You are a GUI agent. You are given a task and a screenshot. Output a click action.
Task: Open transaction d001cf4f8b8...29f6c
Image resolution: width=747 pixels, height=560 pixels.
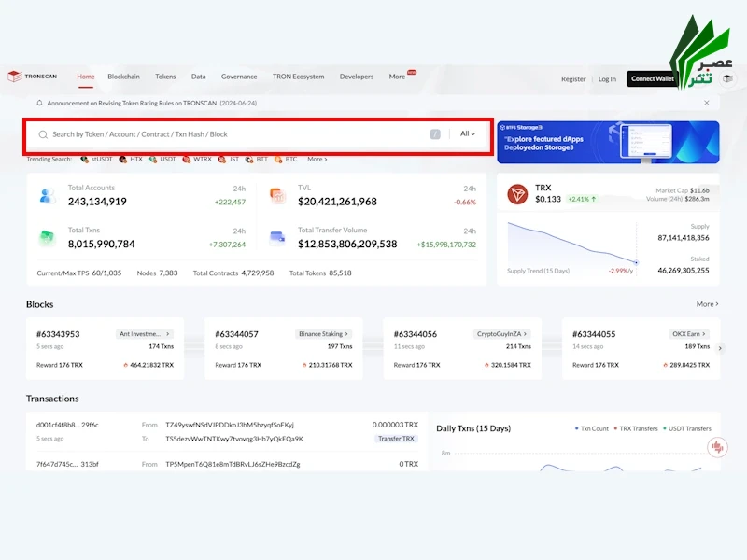point(67,425)
